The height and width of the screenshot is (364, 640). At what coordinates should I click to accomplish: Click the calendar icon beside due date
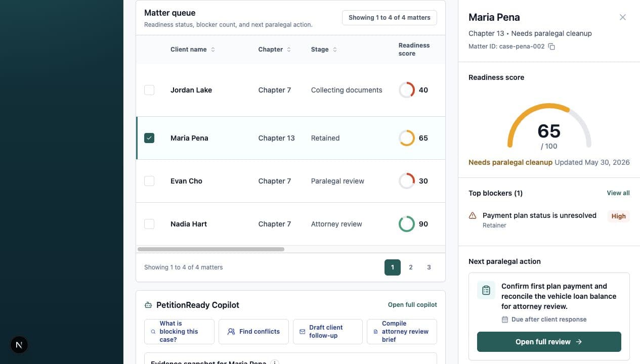coord(504,320)
